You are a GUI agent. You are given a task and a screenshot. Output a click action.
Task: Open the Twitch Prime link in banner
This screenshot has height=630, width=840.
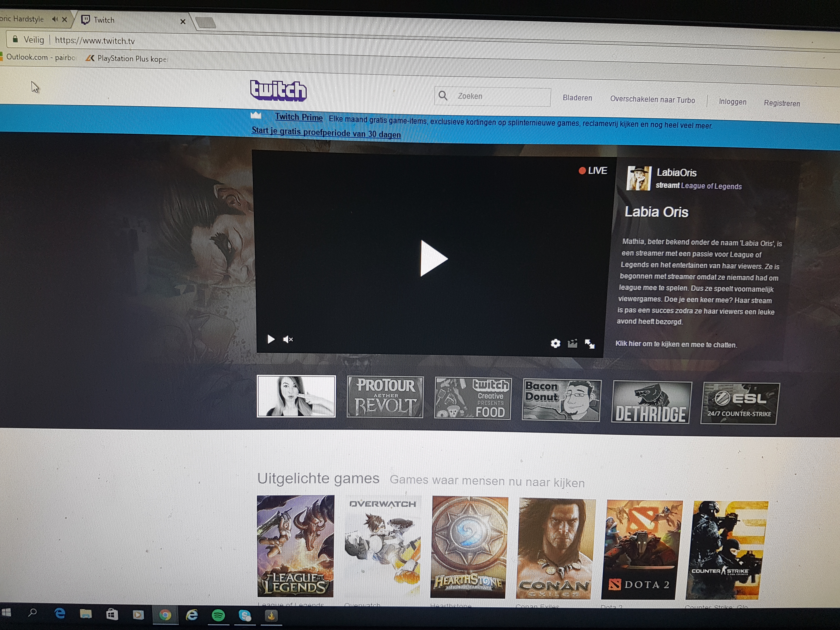coord(299,117)
